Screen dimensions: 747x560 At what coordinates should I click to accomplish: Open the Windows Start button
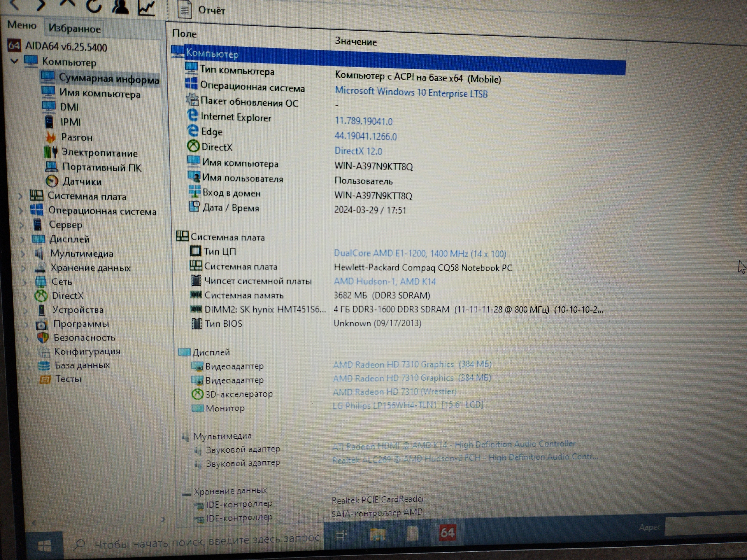44,546
